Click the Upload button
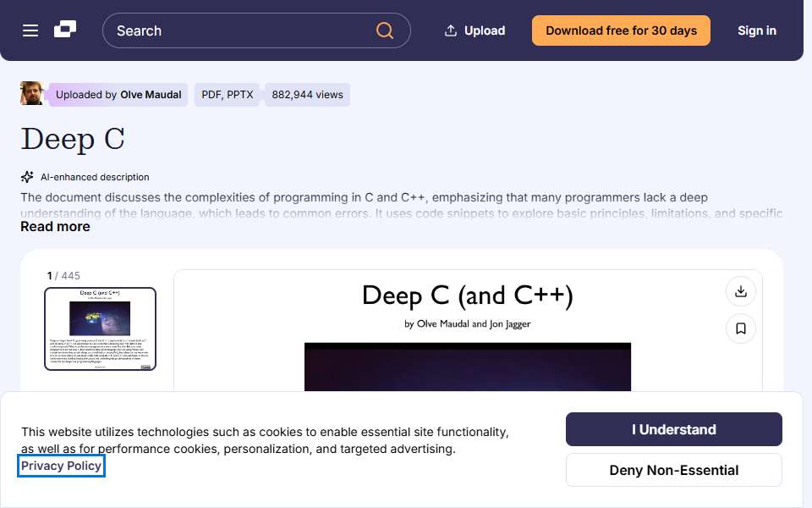Screen dimensions: 812x508 click(x=475, y=30)
